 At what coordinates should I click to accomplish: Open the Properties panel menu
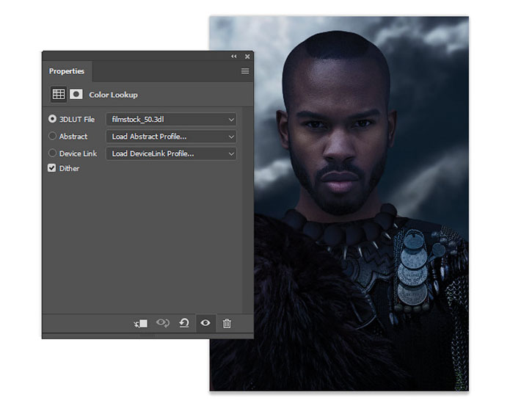click(x=245, y=71)
